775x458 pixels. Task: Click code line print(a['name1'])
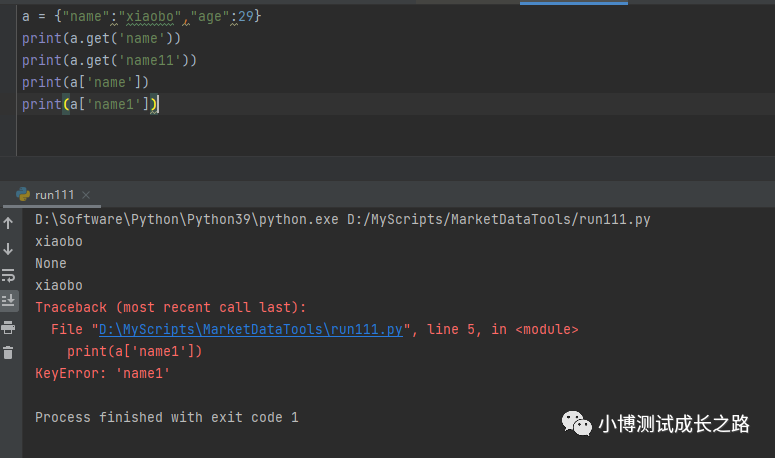tap(89, 104)
